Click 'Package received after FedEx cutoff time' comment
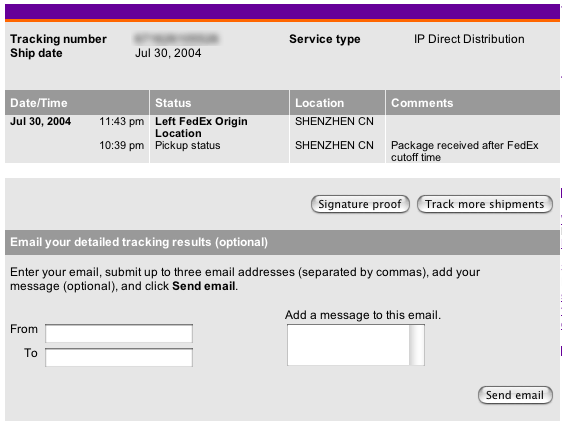This screenshot has height=424, width=562. 465,151
